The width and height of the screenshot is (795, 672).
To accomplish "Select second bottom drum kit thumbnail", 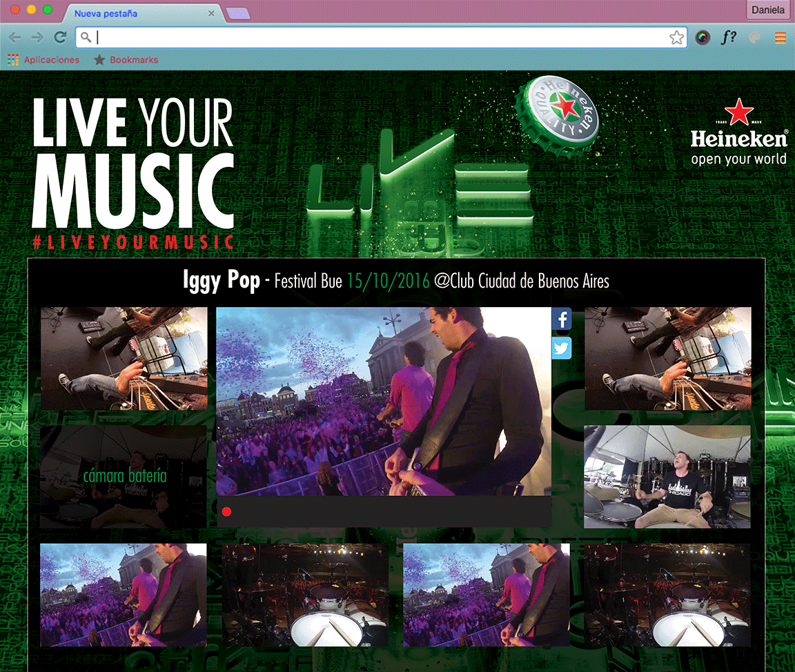I will (305, 595).
